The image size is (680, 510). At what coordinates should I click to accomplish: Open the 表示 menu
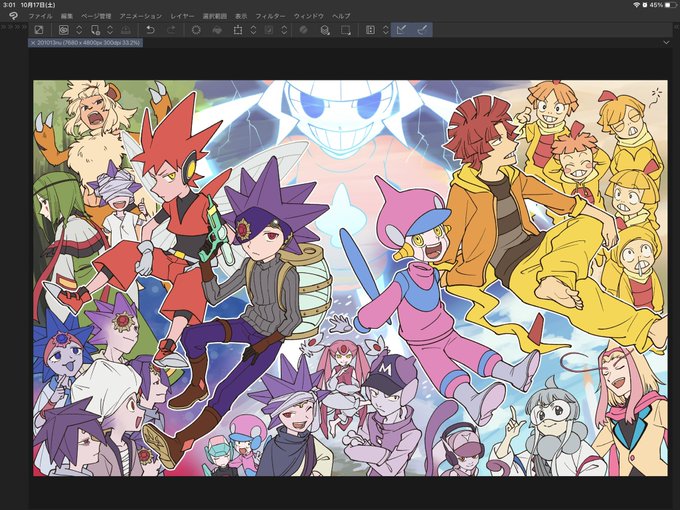pyautogui.click(x=241, y=16)
